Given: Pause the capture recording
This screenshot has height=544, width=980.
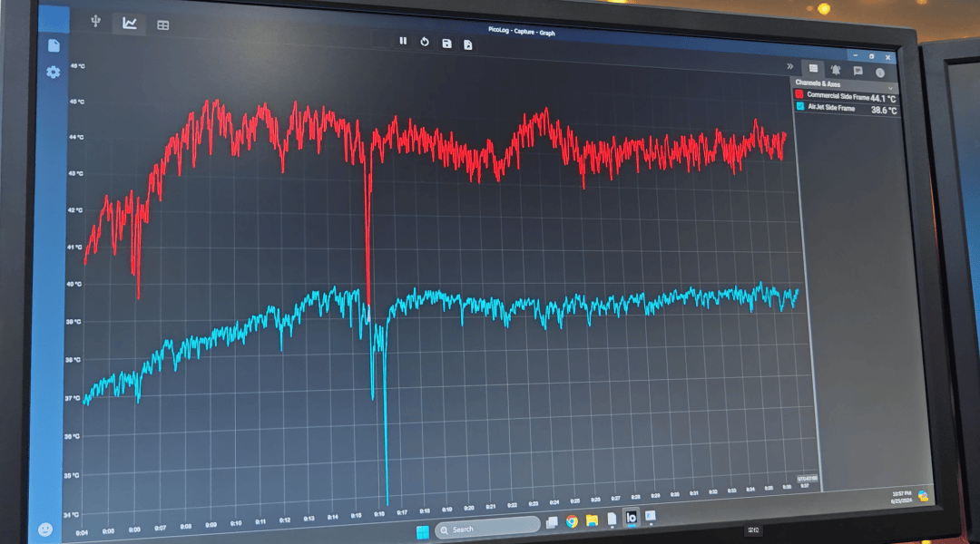Looking at the screenshot, I should pyautogui.click(x=403, y=41).
